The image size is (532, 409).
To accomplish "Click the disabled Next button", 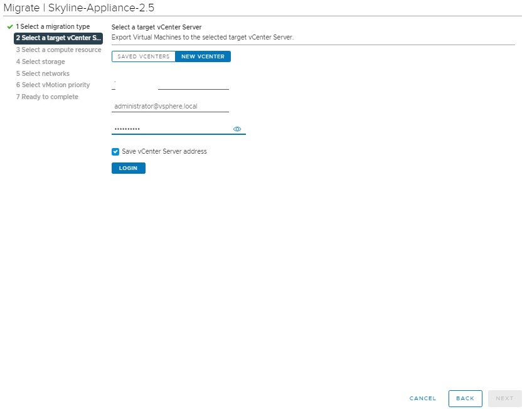I will [504, 398].
